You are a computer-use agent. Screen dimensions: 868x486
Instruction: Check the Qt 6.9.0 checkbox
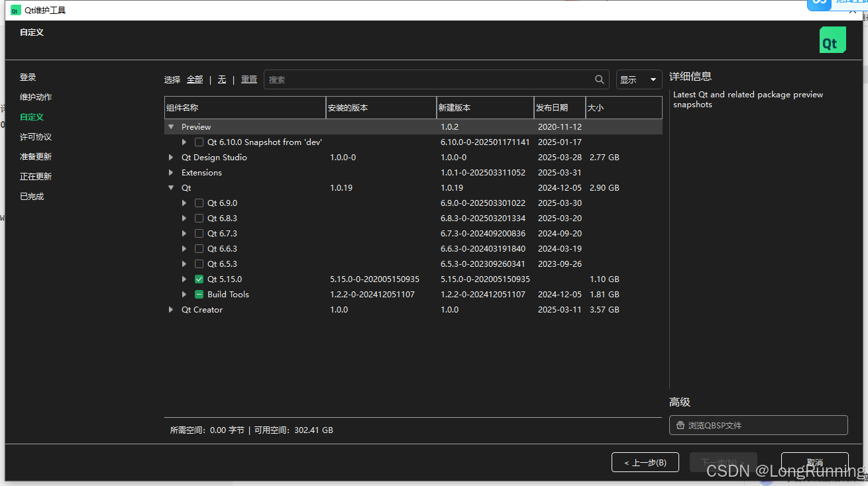point(199,203)
